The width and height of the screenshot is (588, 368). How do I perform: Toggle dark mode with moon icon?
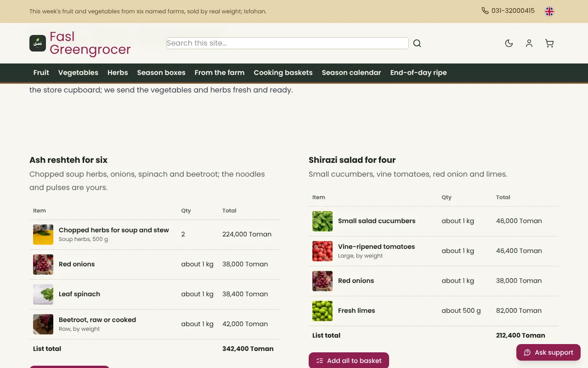pyautogui.click(x=509, y=43)
